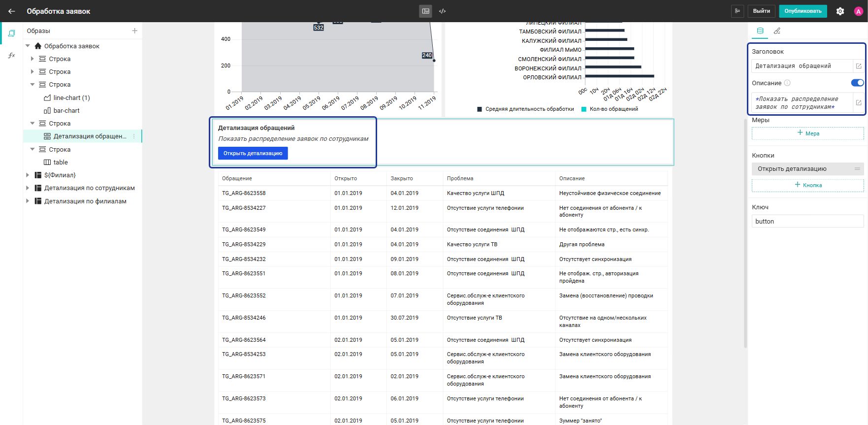This screenshot has width=868, height=425.
Task: Switch to the brush style tab
Action: tap(777, 31)
